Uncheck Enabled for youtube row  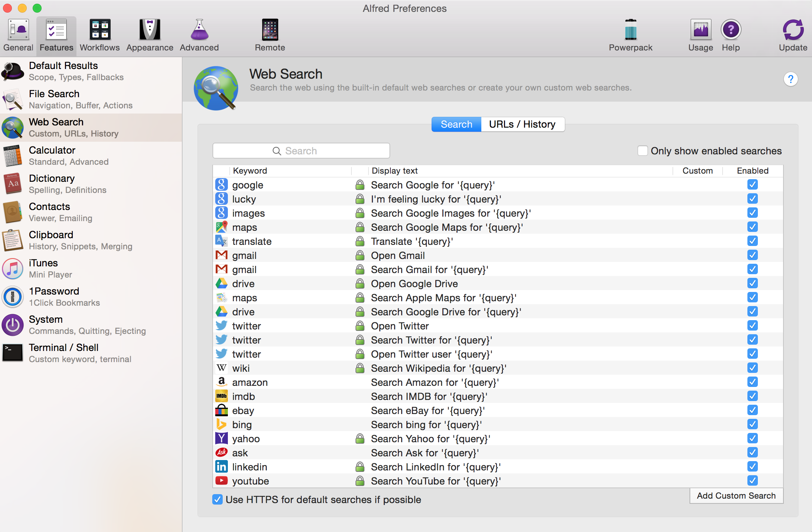pyautogui.click(x=753, y=481)
